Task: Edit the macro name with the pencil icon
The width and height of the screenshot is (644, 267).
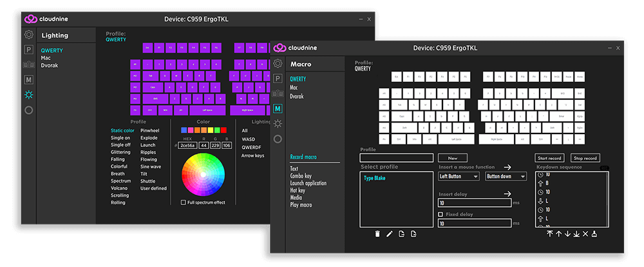Action: click(x=389, y=233)
